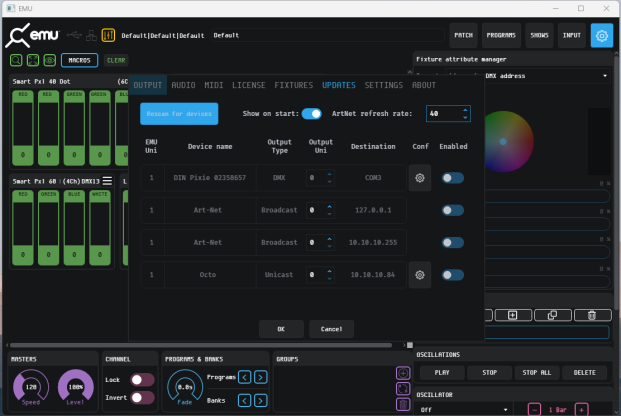
Task: Switch to the SETTINGS tab
Action: tap(384, 85)
